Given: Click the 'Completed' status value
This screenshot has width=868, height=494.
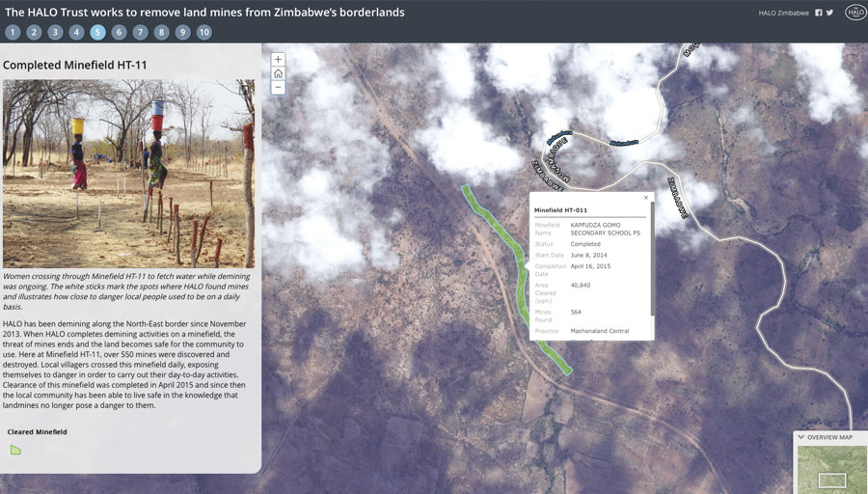Looking at the screenshot, I should tap(585, 244).
